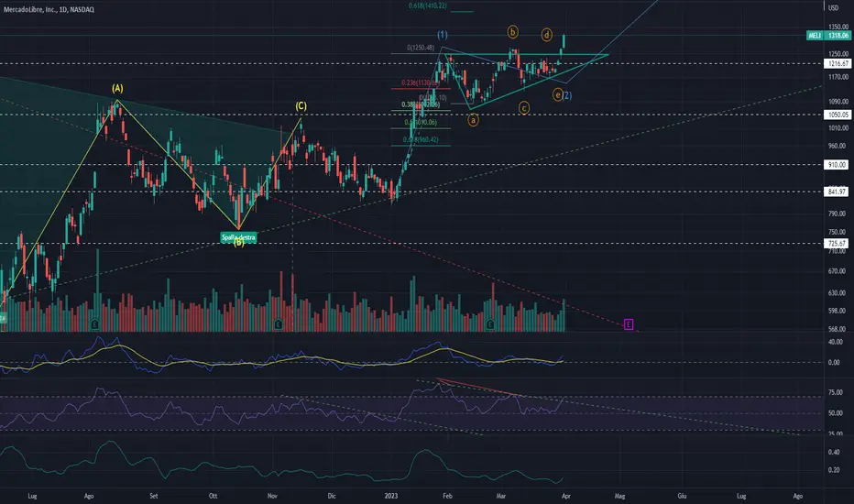Select the circled wave label b
Screen dimensions: 854x504
[x=512, y=31]
